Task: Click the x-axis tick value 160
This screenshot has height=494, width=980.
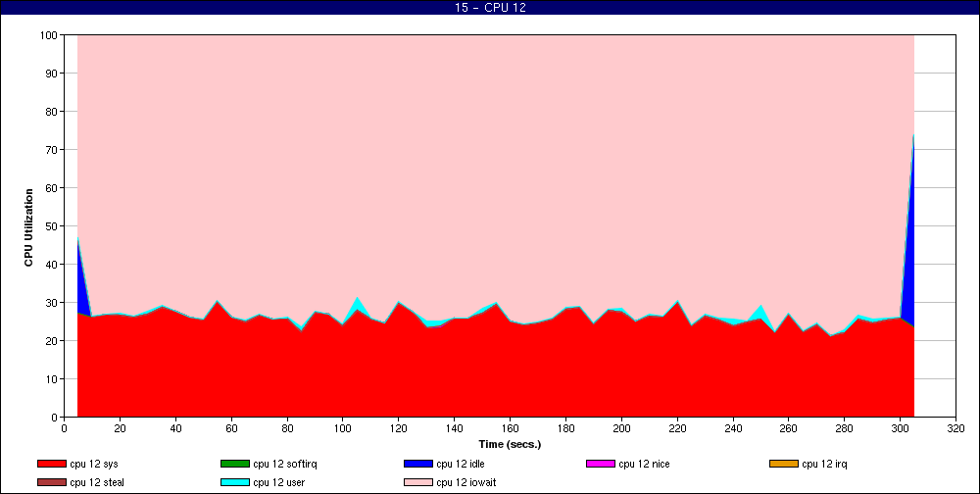Action: point(510,429)
